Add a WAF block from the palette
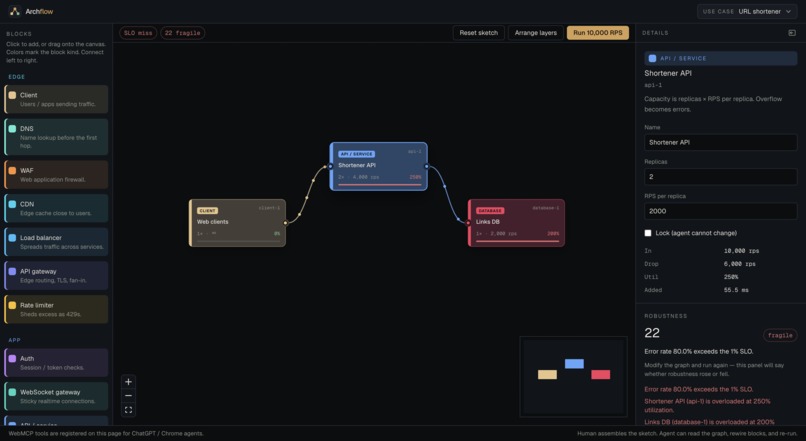 point(56,175)
